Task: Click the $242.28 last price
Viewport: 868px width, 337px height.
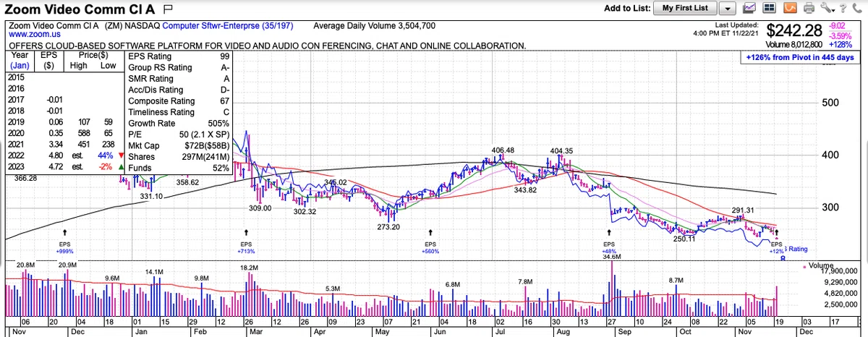Action: tap(795, 30)
